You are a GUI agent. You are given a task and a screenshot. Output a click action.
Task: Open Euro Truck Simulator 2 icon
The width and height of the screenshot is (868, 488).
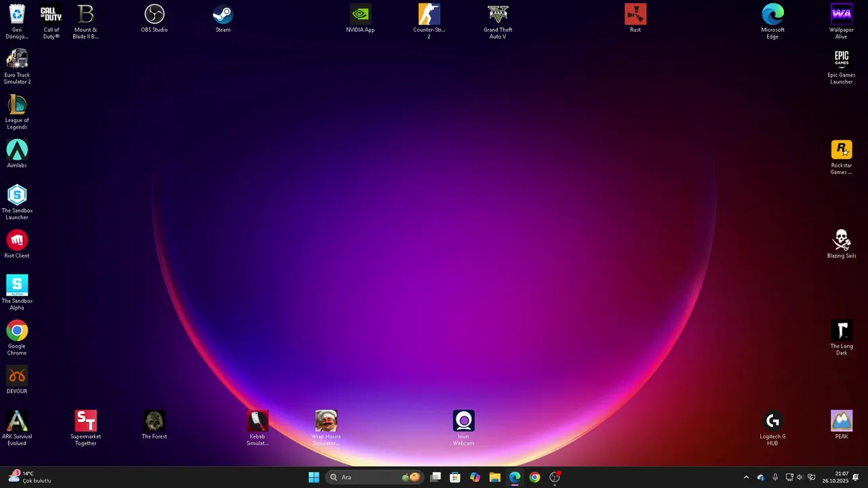(17, 66)
